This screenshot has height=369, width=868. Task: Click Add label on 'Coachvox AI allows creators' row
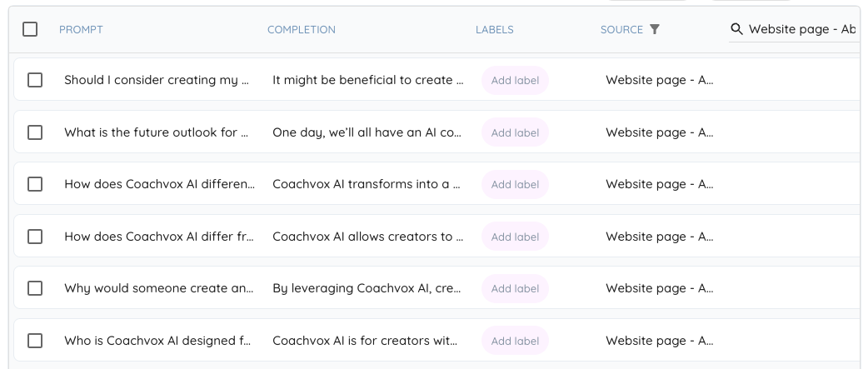515,237
